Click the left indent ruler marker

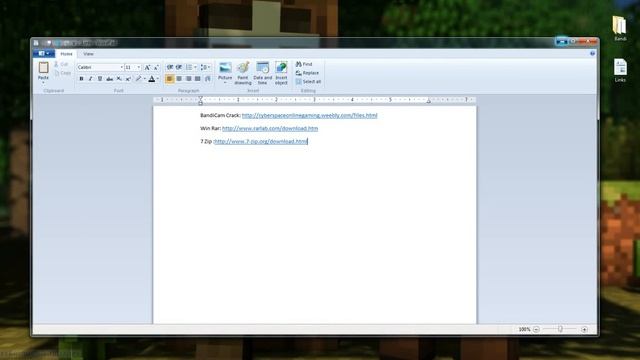pyautogui.click(x=200, y=100)
